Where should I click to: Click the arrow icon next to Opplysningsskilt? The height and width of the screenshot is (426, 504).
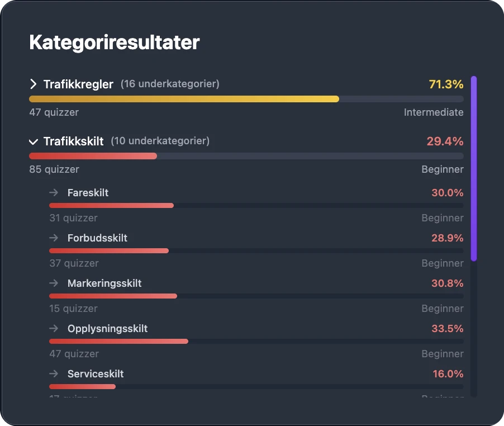54,328
